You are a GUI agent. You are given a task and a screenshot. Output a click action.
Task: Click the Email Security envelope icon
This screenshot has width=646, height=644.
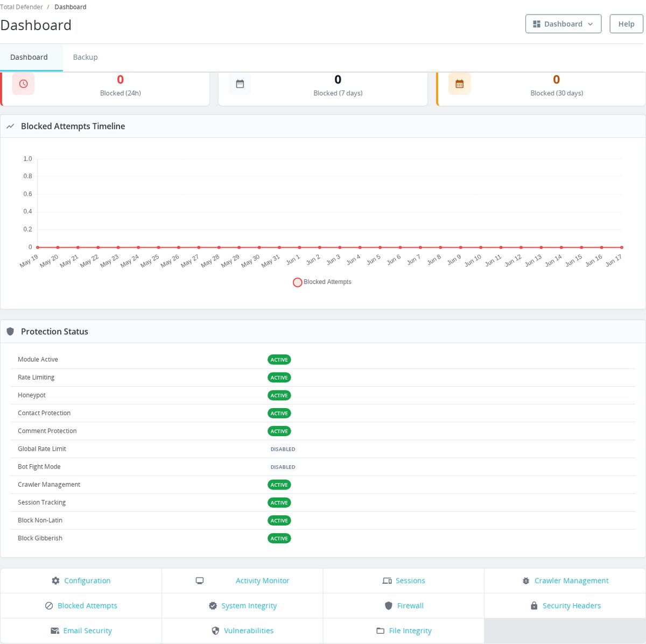(x=55, y=631)
